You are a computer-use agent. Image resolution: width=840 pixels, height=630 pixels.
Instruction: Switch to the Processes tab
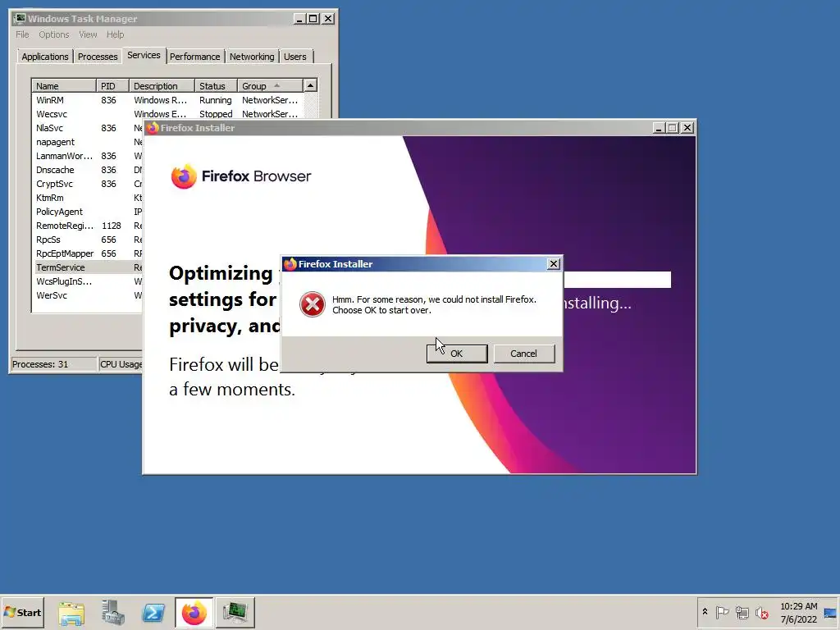98,57
